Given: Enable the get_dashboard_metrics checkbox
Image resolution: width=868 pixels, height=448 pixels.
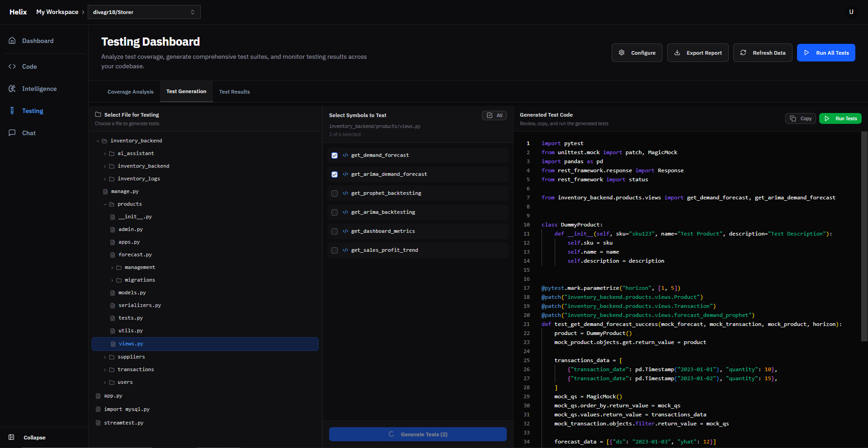Looking at the screenshot, I should click(x=335, y=231).
